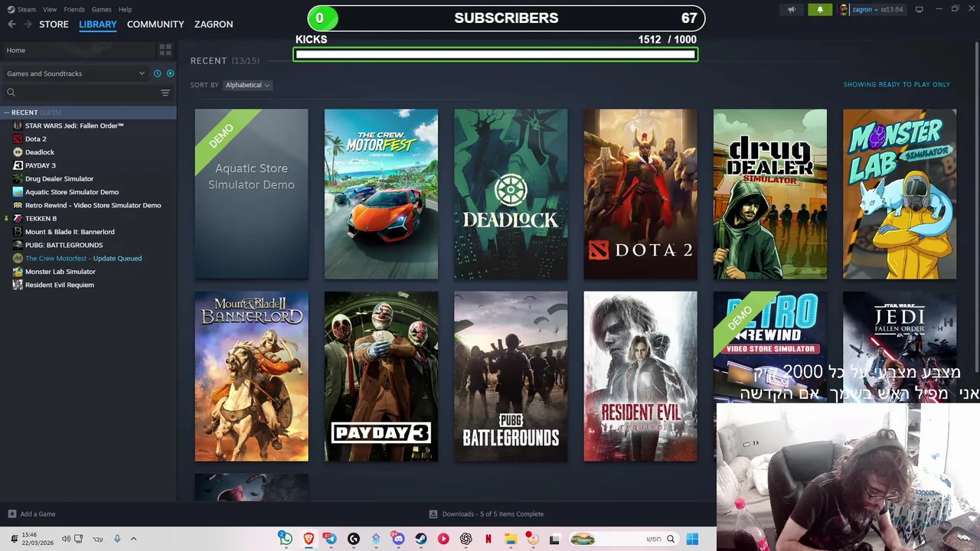Open Downloads 5 of 5 Items Complete
Screen dimensions: 980x551
pos(493,514)
